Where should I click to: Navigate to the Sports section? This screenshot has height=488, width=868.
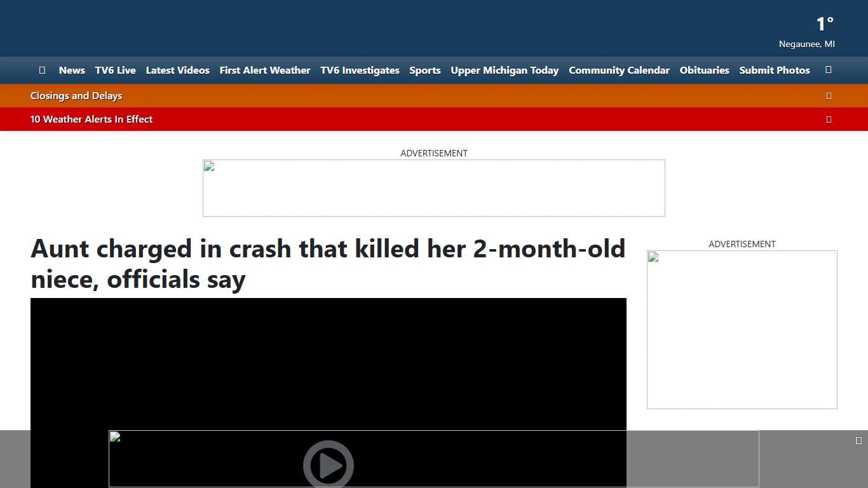424,71
